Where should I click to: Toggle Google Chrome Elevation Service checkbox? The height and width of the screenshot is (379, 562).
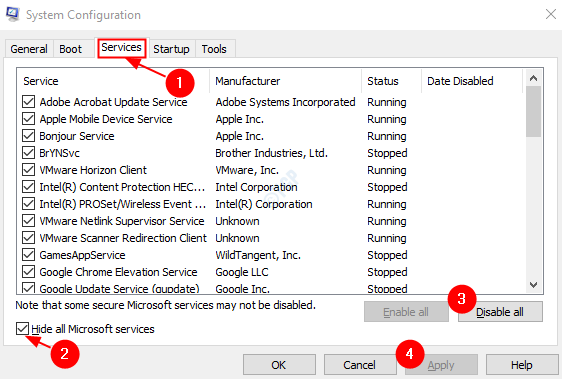point(28,272)
